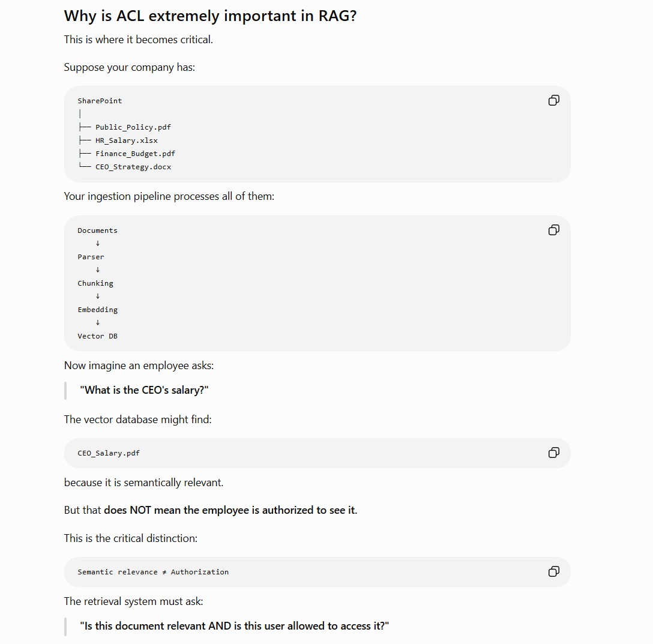Click CEO_Strategy.docx in the file tree

tap(133, 167)
